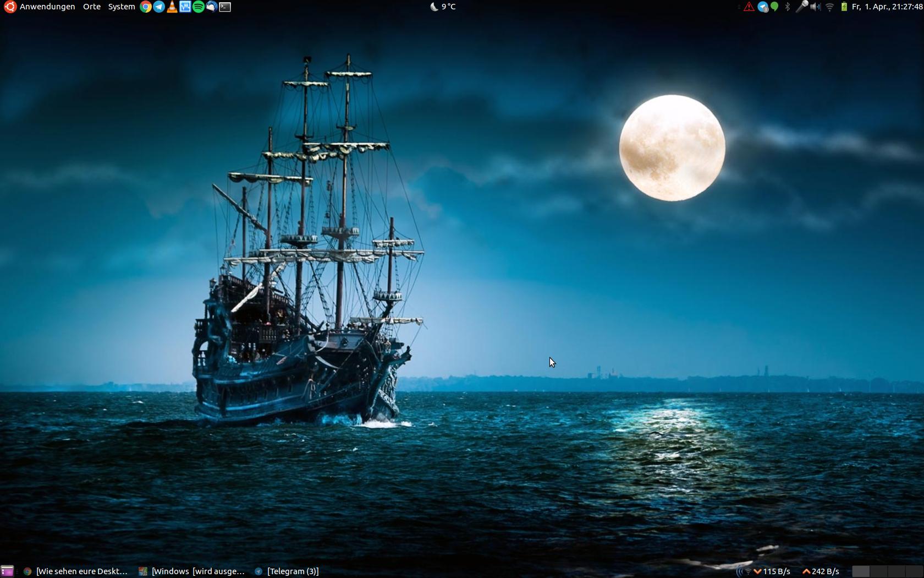924x578 pixels.
Task: Click the red warning triangle tray icon
Action: click(749, 7)
